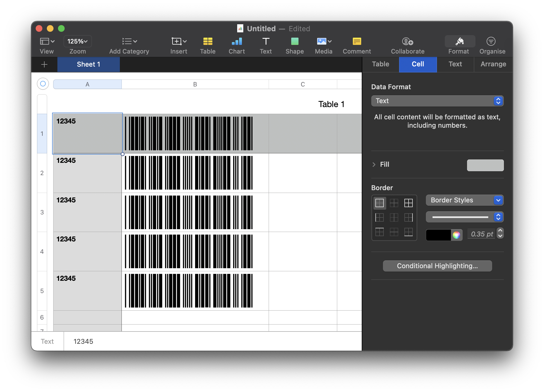The height and width of the screenshot is (392, 544).
Task: Click the Shape toolbar icon
Action: pos(295,42)
